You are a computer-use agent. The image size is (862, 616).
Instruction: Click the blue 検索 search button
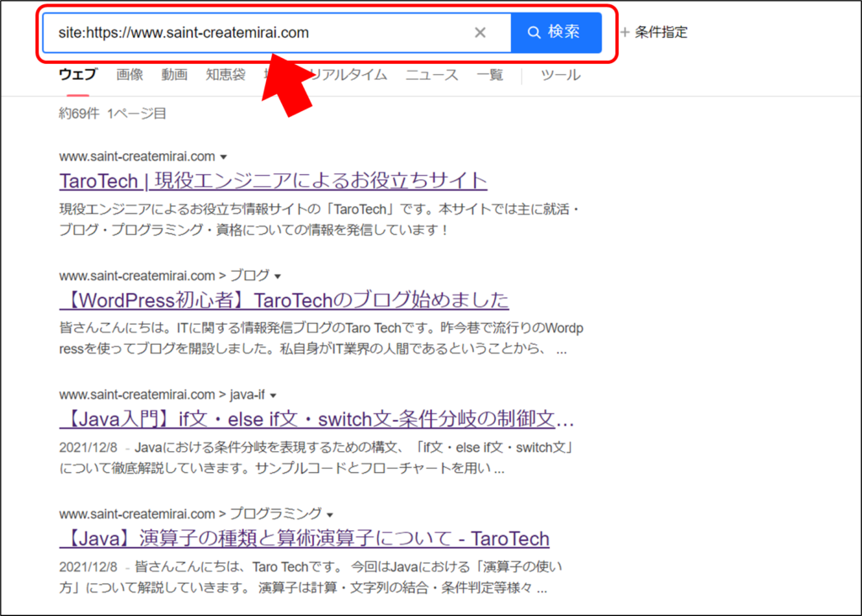556,33
